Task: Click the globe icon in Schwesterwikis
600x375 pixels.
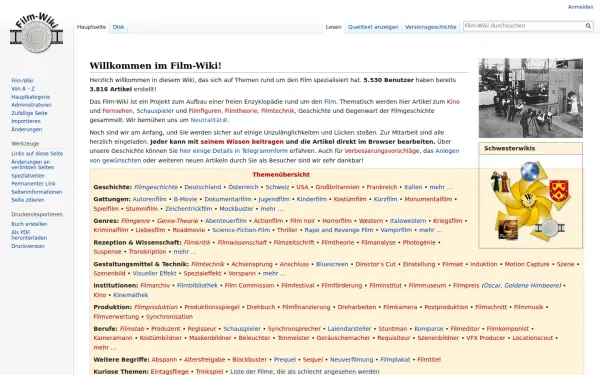Action: click(530, 171)
